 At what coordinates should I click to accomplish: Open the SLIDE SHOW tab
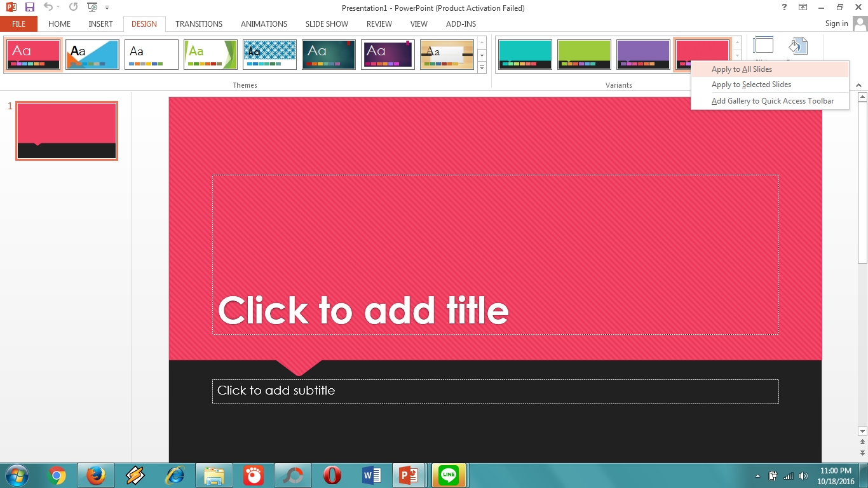[x=327, y=24]
